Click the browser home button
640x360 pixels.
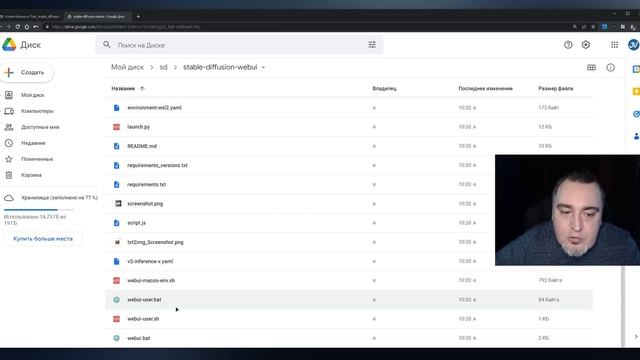[x=27, y=27]
